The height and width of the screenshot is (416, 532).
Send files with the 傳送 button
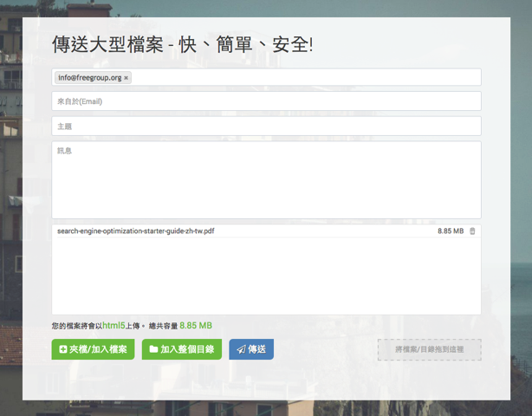pyautogui.click(x=251, y=349)
